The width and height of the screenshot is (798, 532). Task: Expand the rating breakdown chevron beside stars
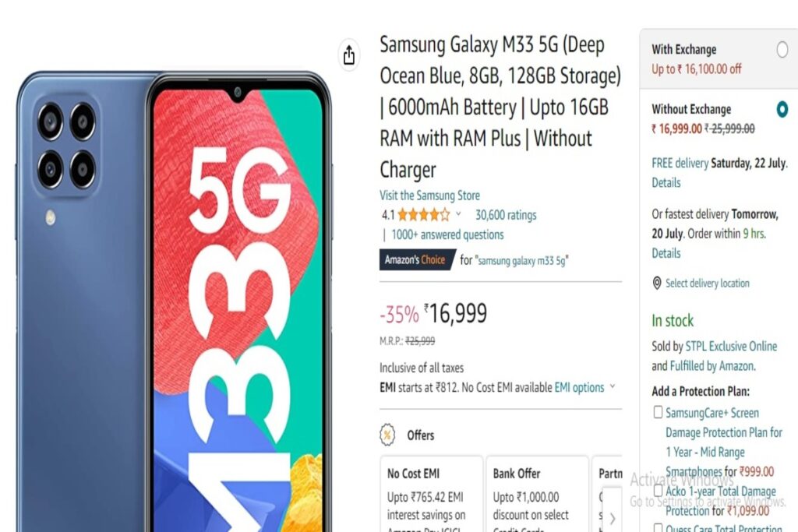click(458, 214)
